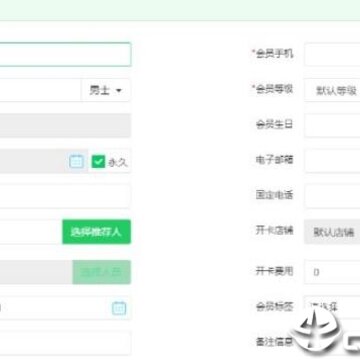Click the 电子邮箱 label
This screenshot has width=360, height=360.
point(275,160)
